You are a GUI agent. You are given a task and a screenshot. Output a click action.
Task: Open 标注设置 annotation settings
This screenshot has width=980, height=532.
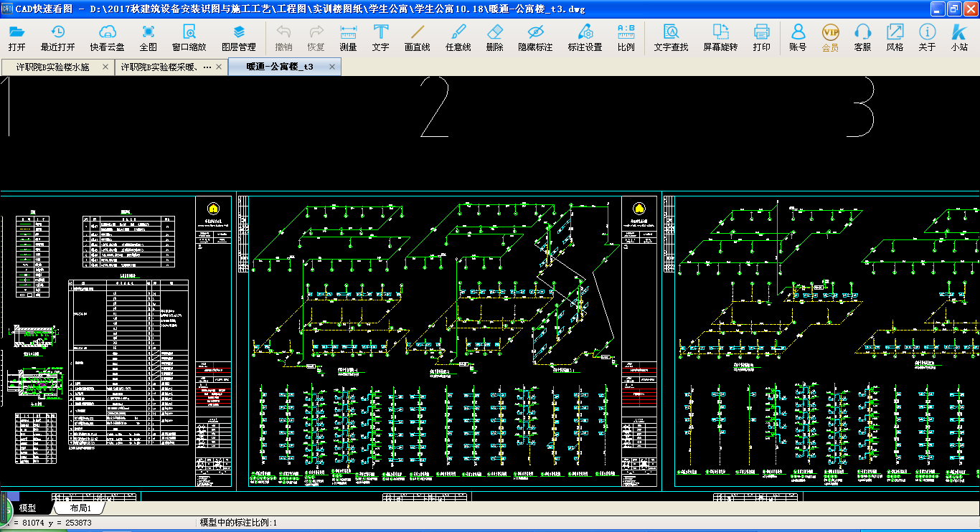coord(585,38)
